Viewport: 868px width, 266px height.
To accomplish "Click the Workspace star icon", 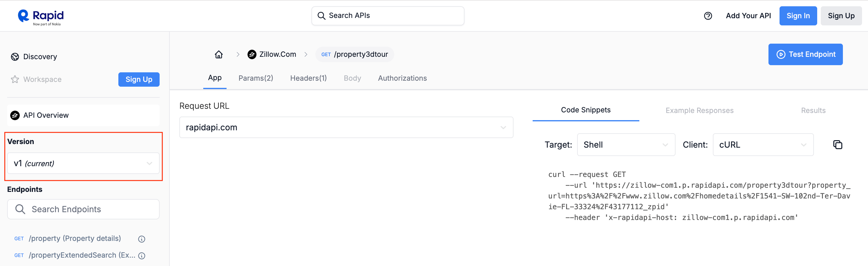I will click(x=15, y=79).
